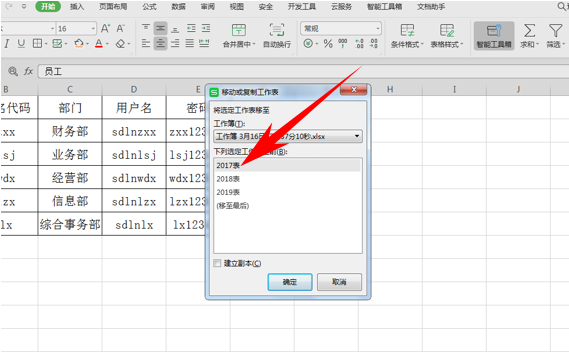This screenshot has height=360, width=569.
Task: Click 取消 Cancel button in dialog
Action: [x=339, y=282]
